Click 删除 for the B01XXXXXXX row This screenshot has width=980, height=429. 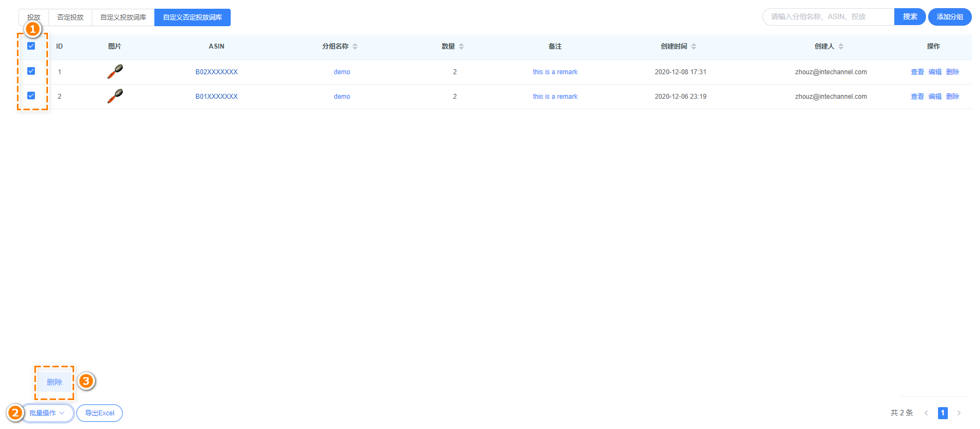[x=953, y=97]
